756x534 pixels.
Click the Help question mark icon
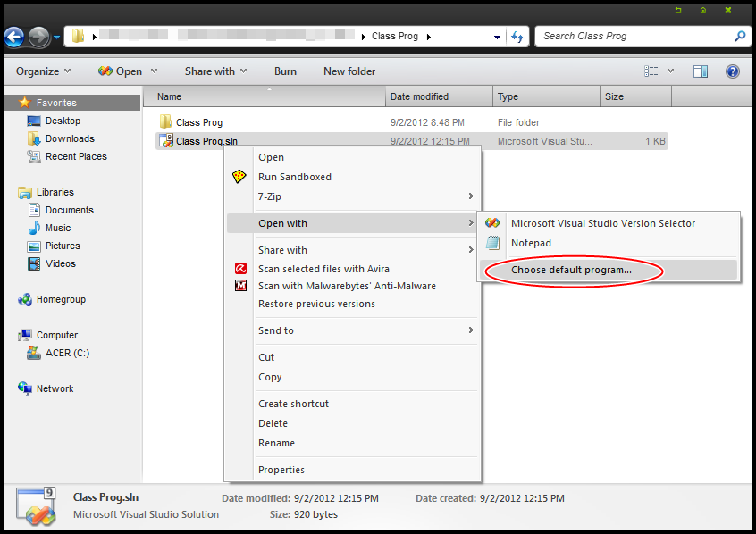click(x=734, y=71)
